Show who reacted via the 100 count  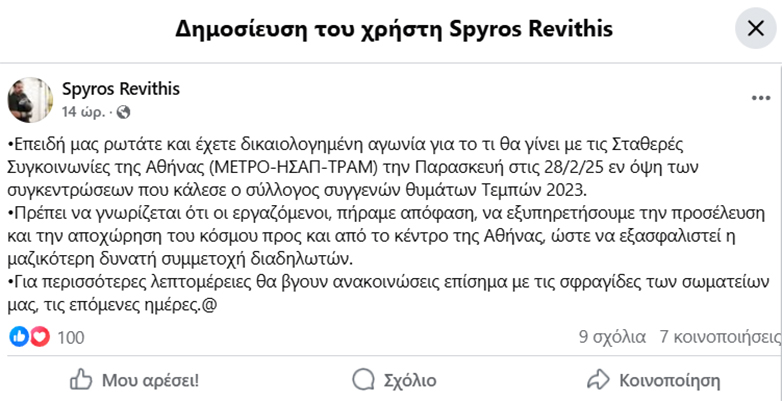point(71,338)
